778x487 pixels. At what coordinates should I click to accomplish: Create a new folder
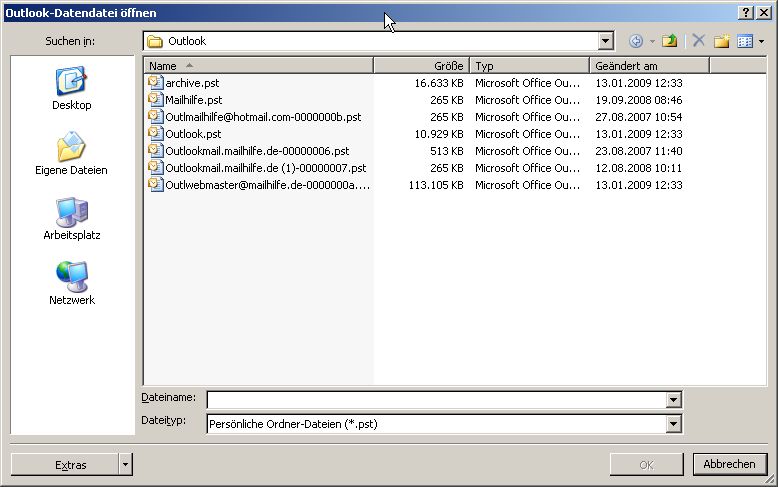coord(722,41)
